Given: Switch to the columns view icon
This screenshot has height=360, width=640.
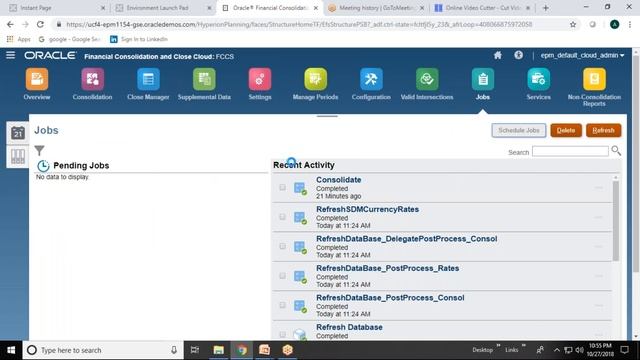Looking at the screenshot, I should (x=18, y=156).
